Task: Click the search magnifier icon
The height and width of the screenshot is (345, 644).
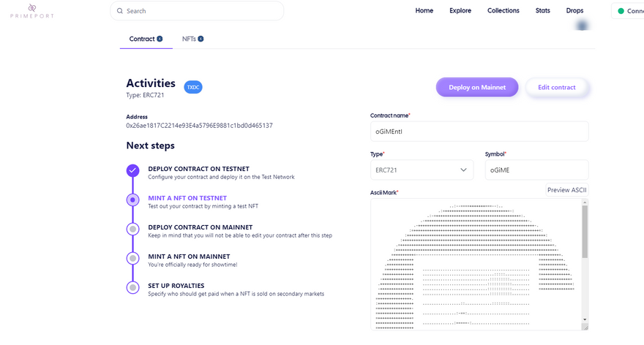Action: [x=119, y=11]
